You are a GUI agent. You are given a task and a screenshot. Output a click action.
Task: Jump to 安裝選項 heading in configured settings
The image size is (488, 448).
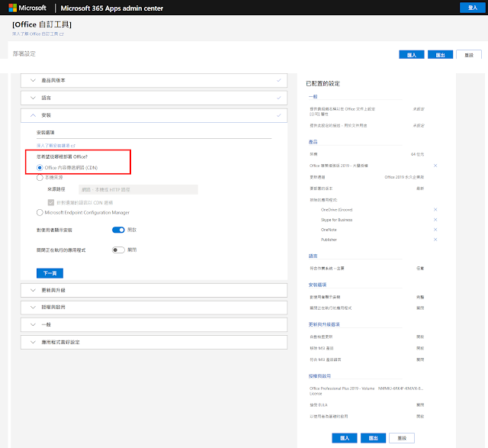(x=317, y=285)
